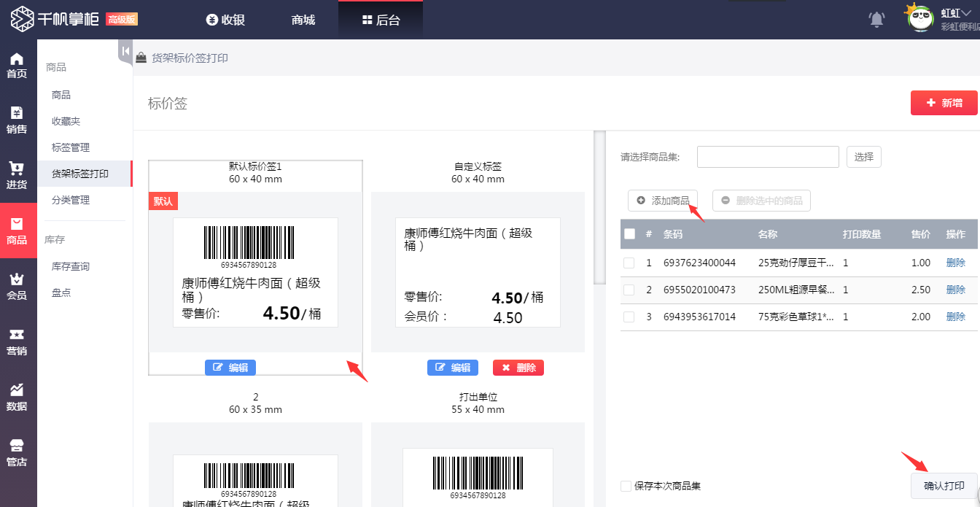Click the 添加商品 add product button
Viewport: 980px width, 507px height.
(662, 201)
